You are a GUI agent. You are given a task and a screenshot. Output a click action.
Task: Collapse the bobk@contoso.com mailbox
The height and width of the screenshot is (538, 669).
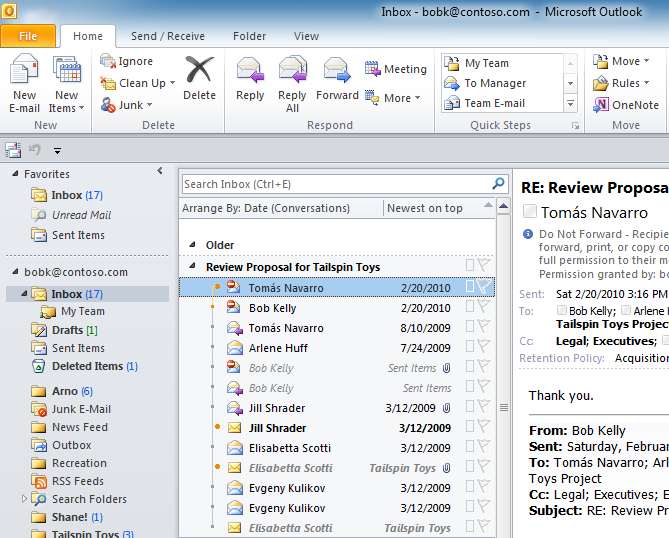[x=15, y=272]
